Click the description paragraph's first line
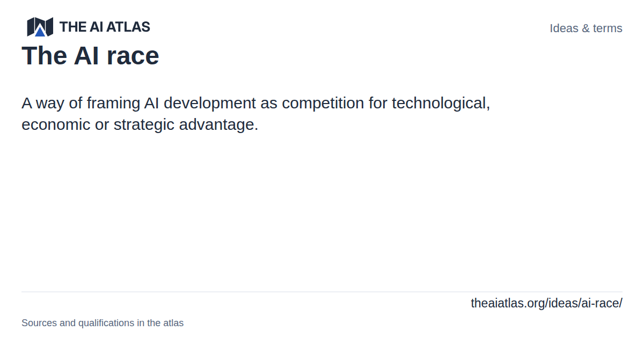This screenshot has width=644, height=338. coord(256,103)
